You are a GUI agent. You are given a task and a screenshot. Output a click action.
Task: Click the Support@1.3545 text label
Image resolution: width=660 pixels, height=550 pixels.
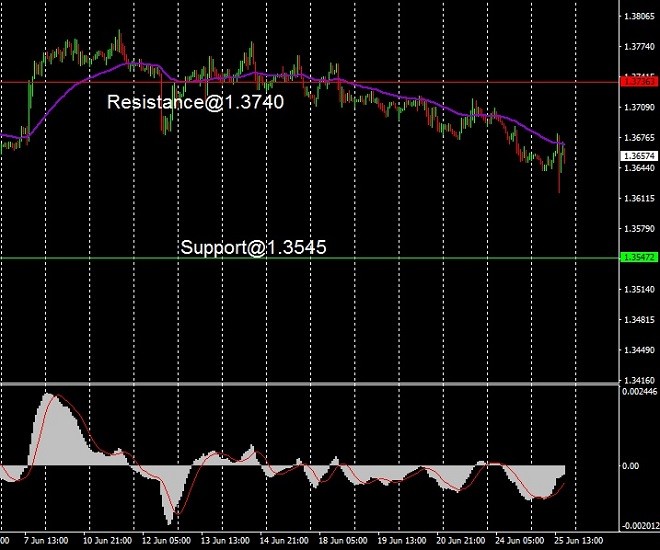click(253, 247)
